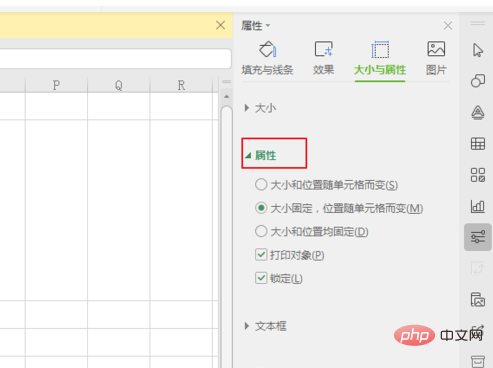Open the shapes sidebar icon

[478, 81]
